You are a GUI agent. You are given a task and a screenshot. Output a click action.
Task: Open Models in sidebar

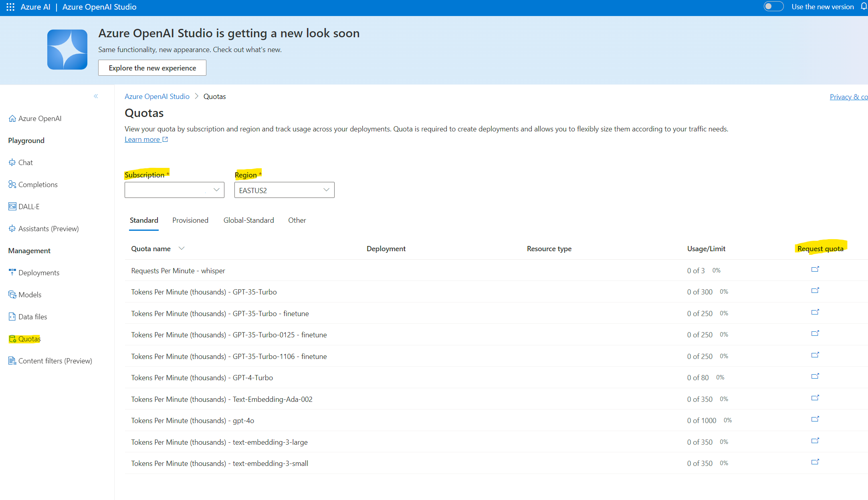pos(25,295)
